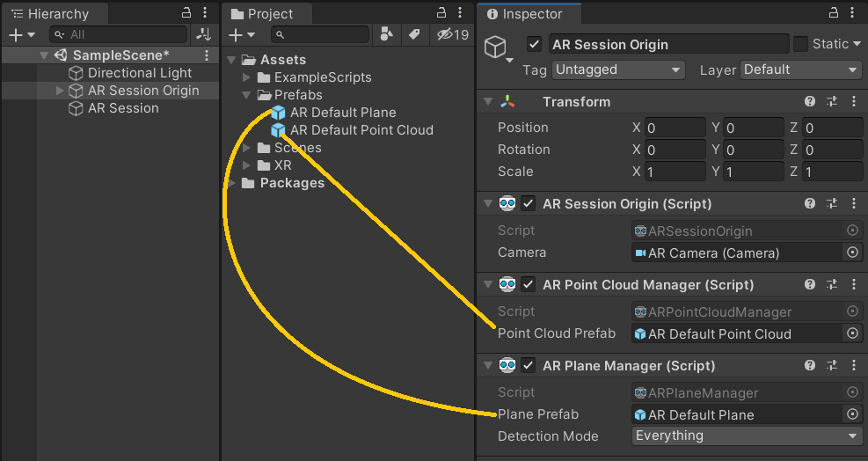Image resolution: width=868 pixels, height=461 pixels.
Task: Disable AR Session Origin script checkbox
Action: point(529,203)
